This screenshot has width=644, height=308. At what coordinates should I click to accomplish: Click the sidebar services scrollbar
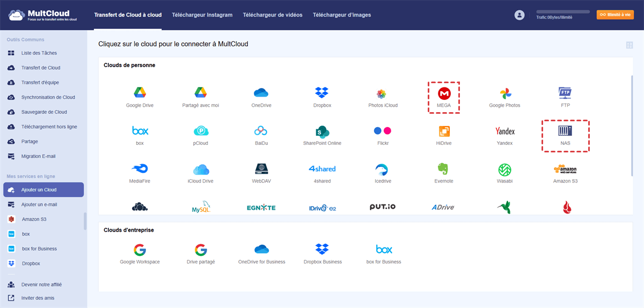point(85,221)
